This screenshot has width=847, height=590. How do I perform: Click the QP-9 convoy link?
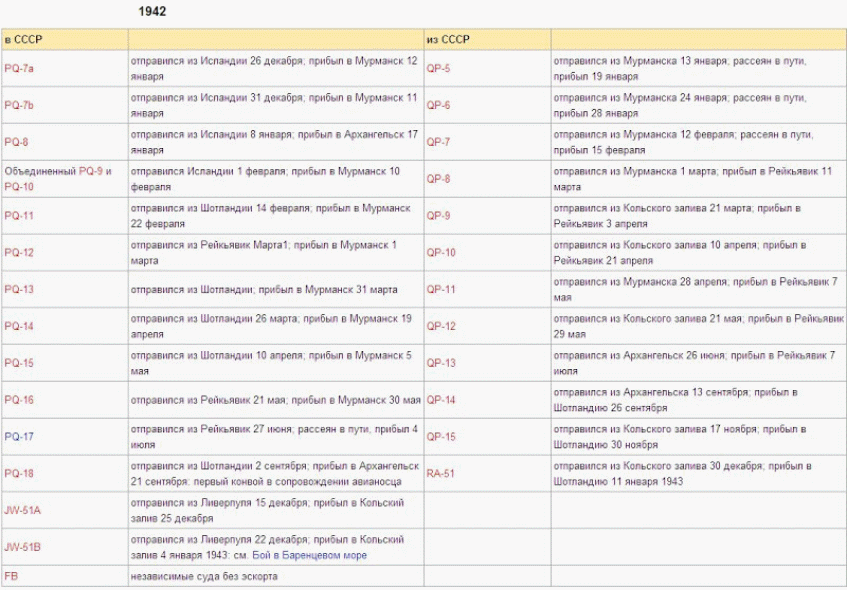click(438, 215)
